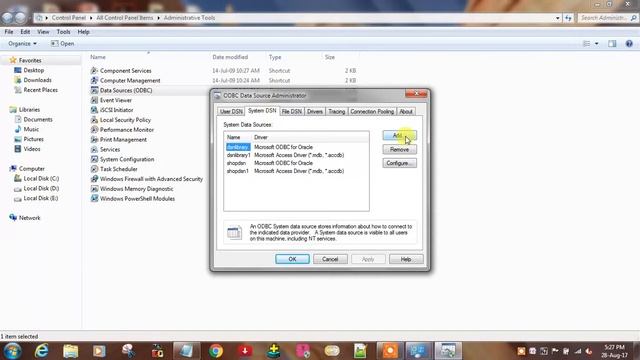Click Configure button in ODBC dialog
The image size is (640, 360).
click(x=400, y=163)
